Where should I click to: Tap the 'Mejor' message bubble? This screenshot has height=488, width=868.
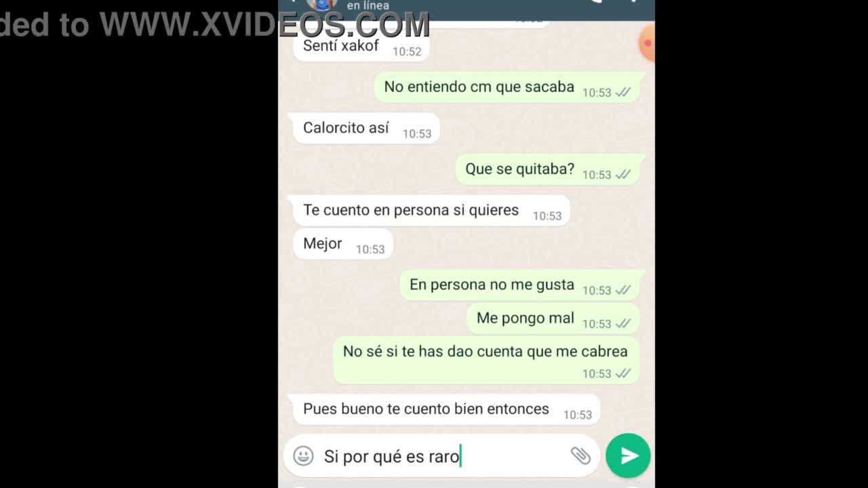(342, 244)
